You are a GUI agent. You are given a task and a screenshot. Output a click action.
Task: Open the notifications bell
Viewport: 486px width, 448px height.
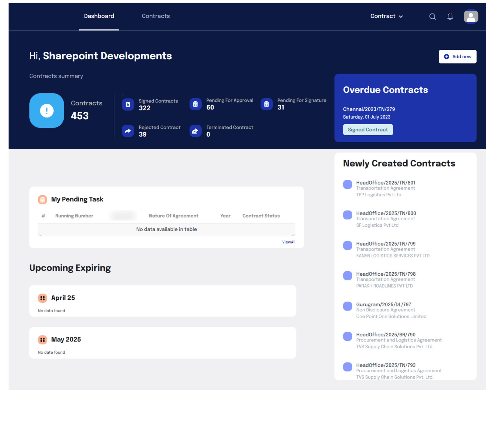[450, 17]
